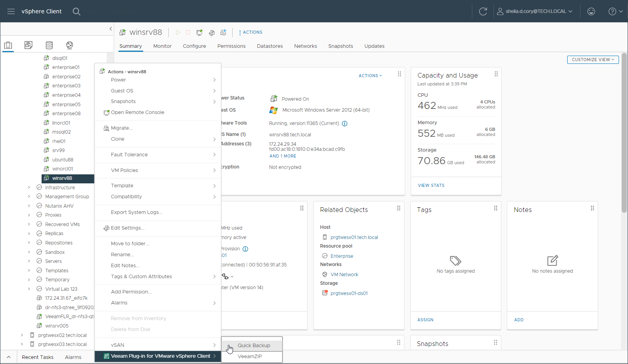Click the snapshot scheduling toolbar icon
This screenshot has height=364, width=628.
coord(224,33)
